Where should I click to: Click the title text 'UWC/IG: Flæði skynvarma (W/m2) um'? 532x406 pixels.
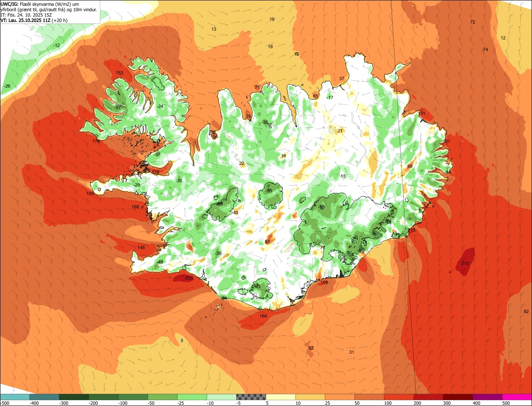(x=40, y=4)
